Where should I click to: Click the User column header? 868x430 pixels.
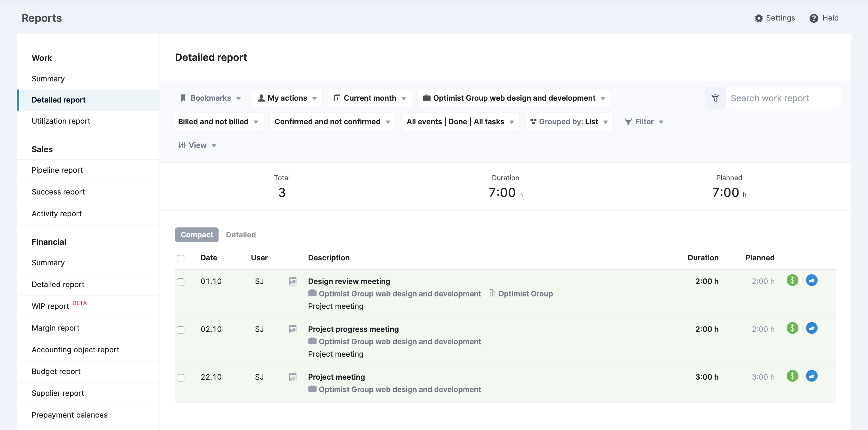coord(259,258)
